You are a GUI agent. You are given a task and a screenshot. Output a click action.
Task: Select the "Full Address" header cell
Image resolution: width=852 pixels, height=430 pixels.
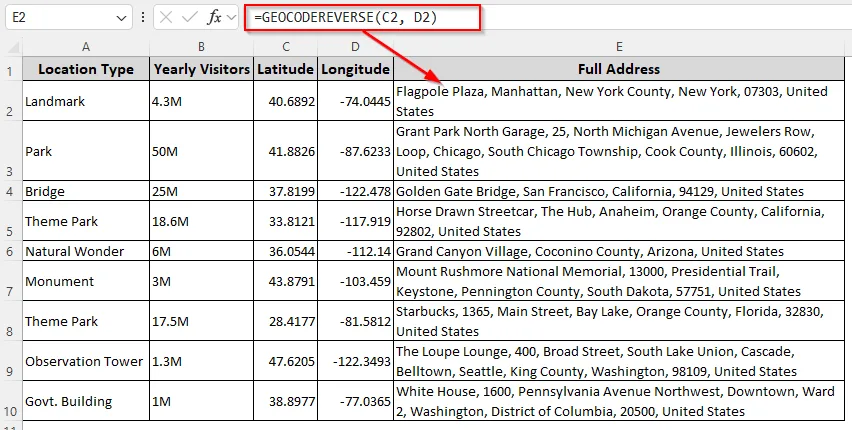point(619,69)
